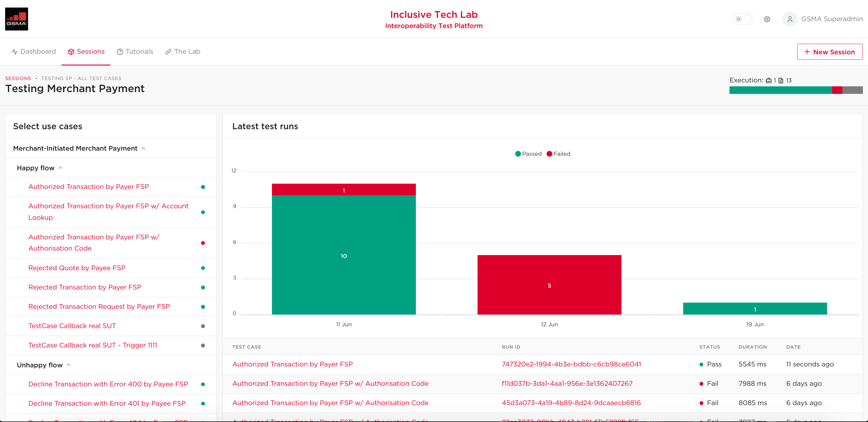Image resolution: width=868 pixels, height=422 pixels.
Task: Click the SESSIONS breadcrumb link
Action: coord(18,78)
